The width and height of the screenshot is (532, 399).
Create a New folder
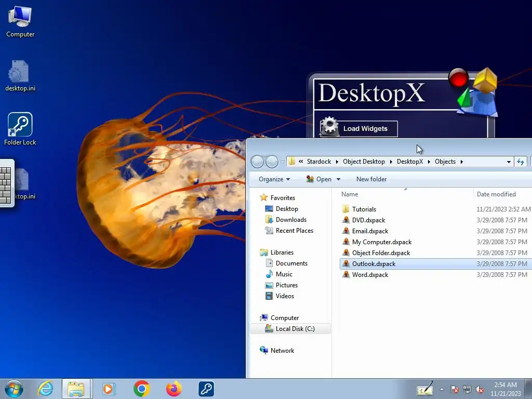click(371, 179)
